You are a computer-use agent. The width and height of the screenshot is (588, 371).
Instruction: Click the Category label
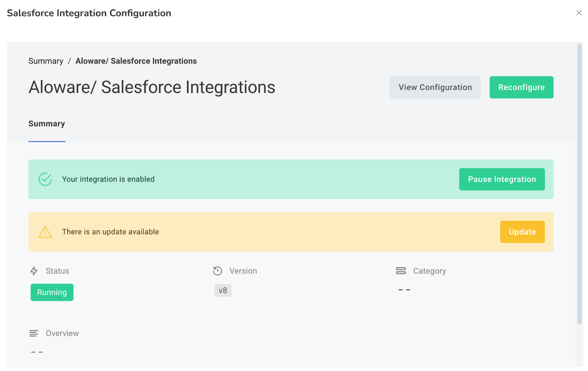tap(429, 271)
